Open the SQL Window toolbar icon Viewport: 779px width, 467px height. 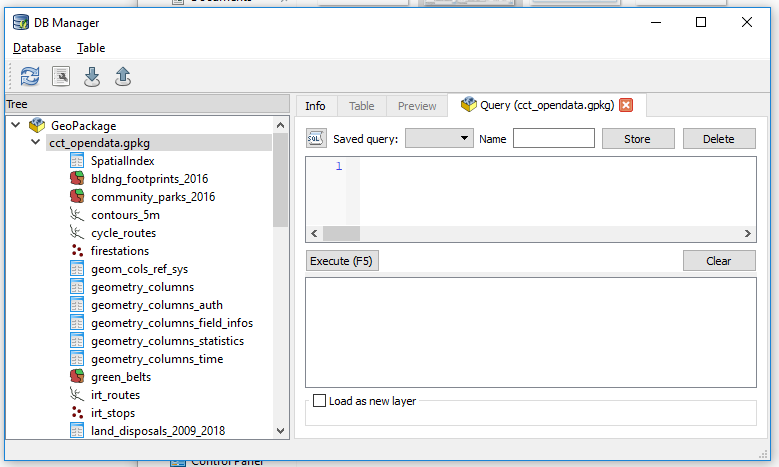(61, 77)
